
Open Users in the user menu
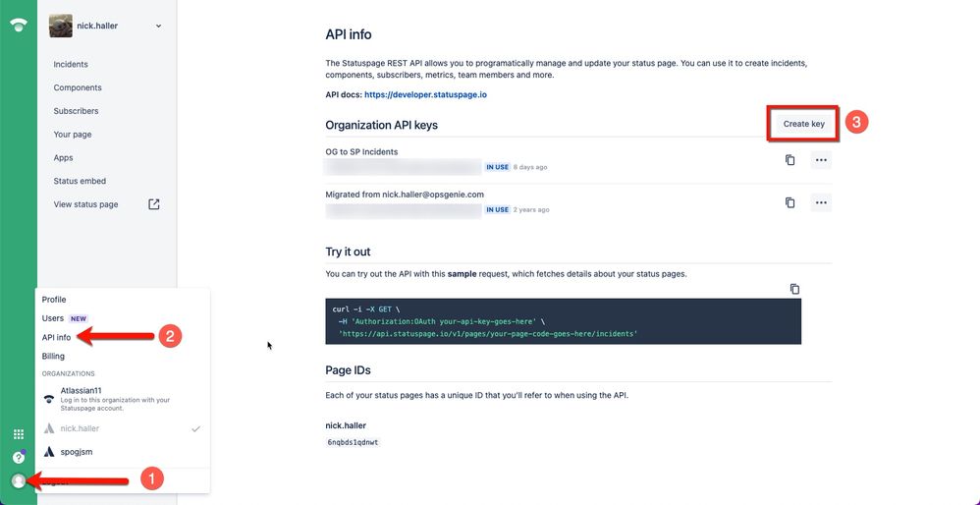(53, 318)
